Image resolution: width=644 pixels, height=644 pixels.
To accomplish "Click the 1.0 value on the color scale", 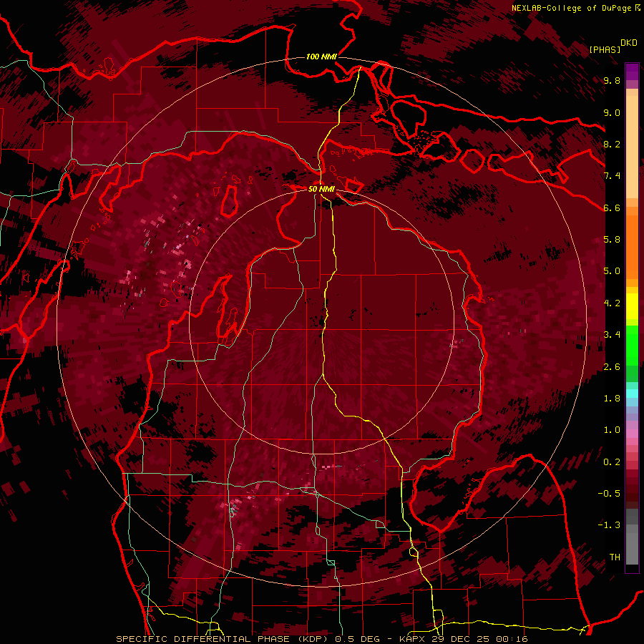I will (612, 430).
